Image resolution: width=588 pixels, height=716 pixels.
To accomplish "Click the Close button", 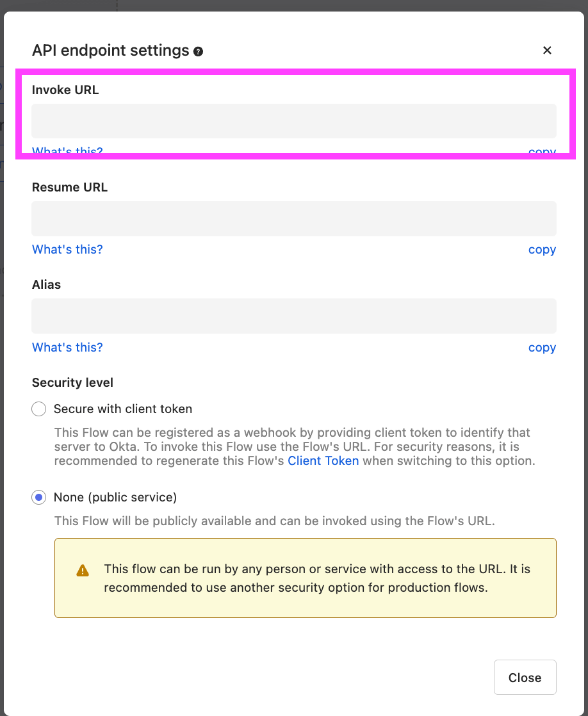I will coord(525,677).
